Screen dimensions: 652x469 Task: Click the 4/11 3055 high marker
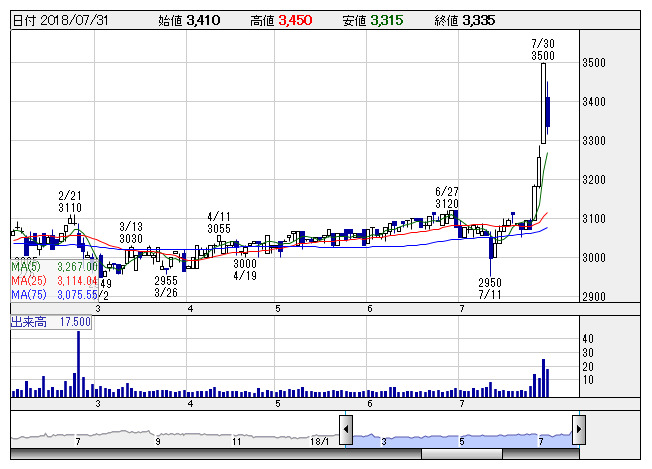(x=220, y=222)
